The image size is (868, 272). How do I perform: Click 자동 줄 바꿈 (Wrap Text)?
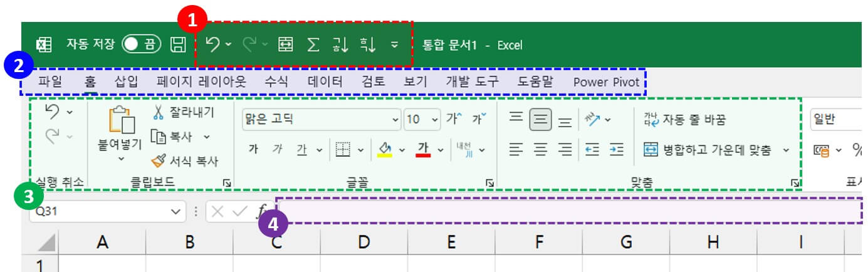tap(684, 119)
